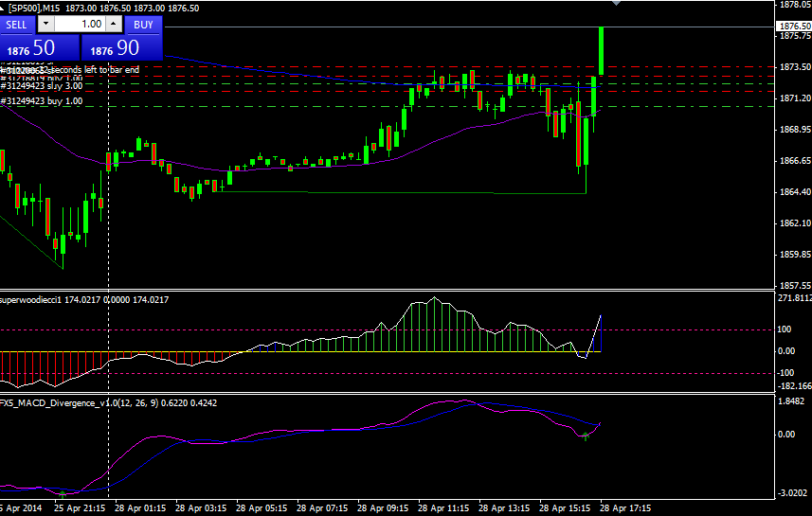
Task: Click MACD scale value 1.8482
Action: (x=791, y=401)
